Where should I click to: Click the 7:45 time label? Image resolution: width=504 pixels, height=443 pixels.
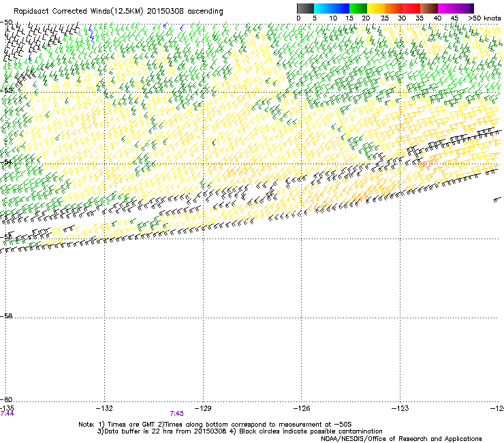click(177, 414)
